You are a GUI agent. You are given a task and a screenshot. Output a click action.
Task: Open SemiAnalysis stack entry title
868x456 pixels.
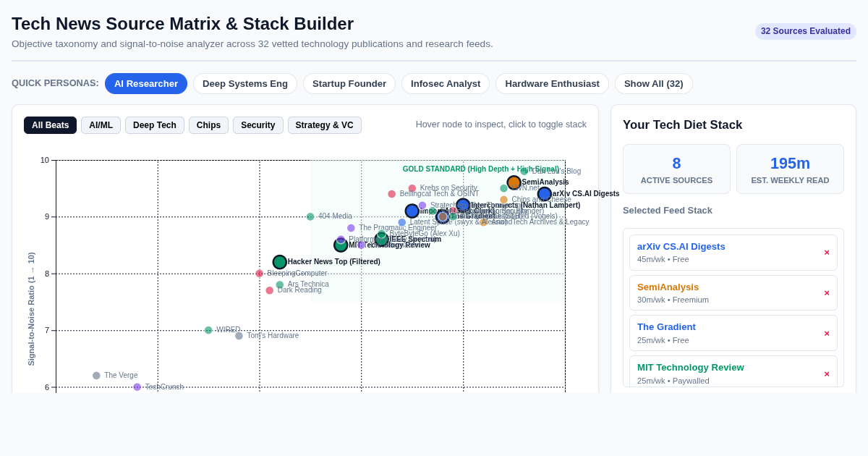pyautogui.click(x=668, y=287)
